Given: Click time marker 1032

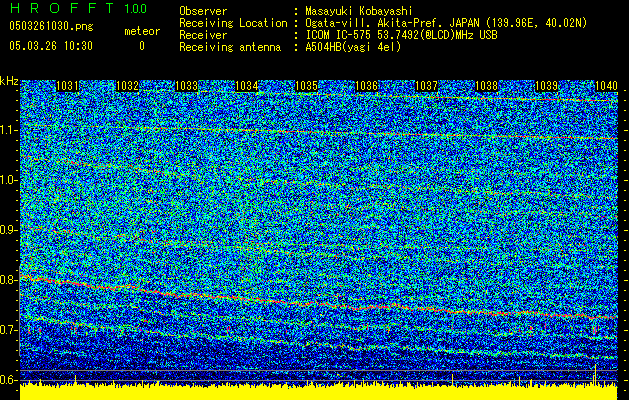Looking at the screenshot, I should pyautogui.click(x=127, y=86).
